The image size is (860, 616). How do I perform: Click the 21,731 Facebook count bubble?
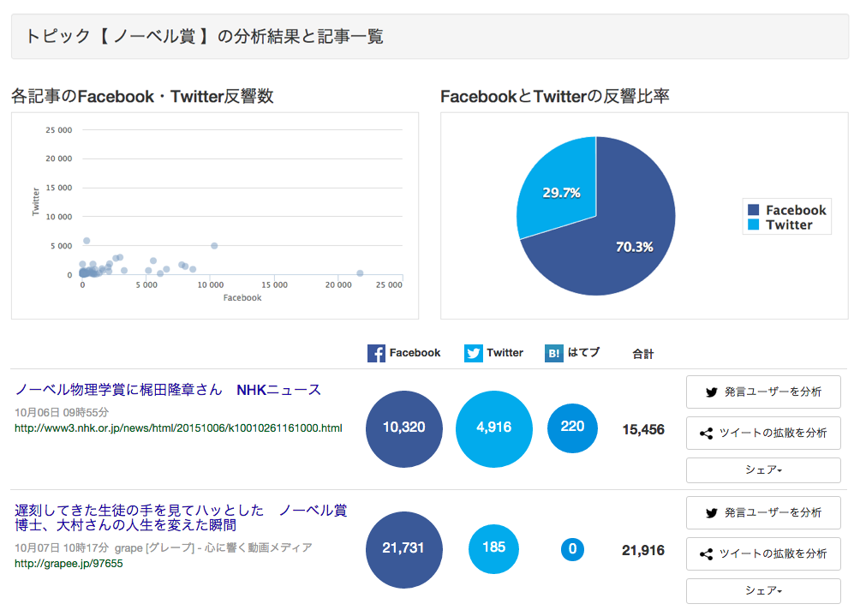pos(404,550)
